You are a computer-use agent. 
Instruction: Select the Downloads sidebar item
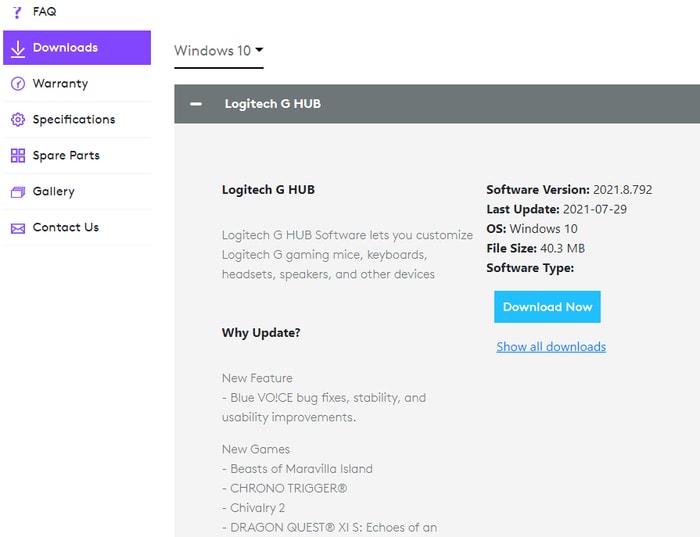coord(77,48)
